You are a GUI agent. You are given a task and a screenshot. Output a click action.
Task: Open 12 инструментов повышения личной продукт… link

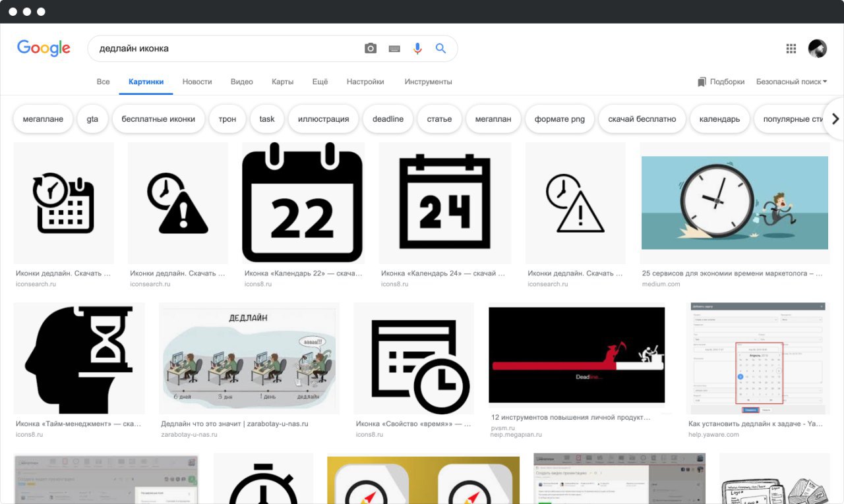click(x=571, y=418)
